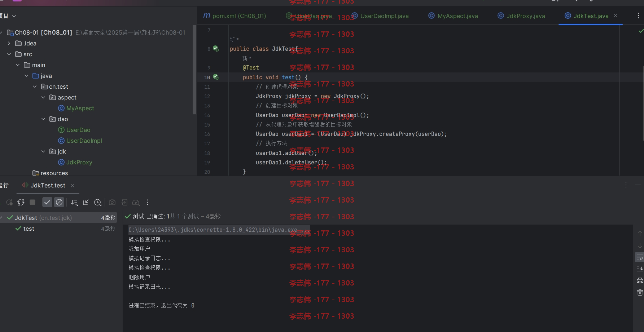Click the Collapse All test tree icon
644x332 pixels.
coord(86,202)
